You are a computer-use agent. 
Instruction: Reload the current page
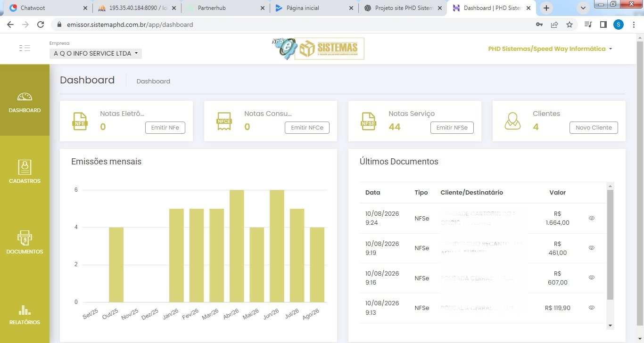pos(41,24)
